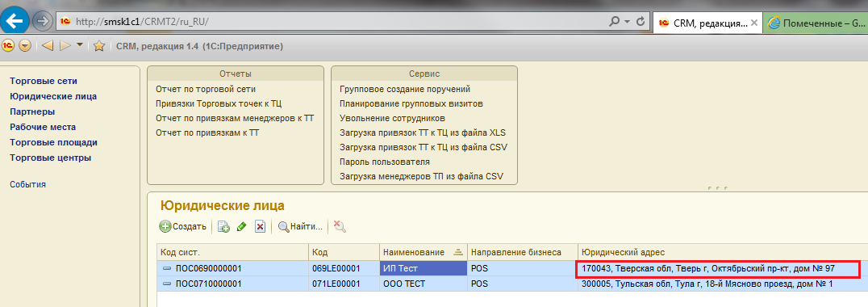This screenshot has height=307, width=868.
Task: Click the 1C navigate forward triangle
Action: point(65,45)
